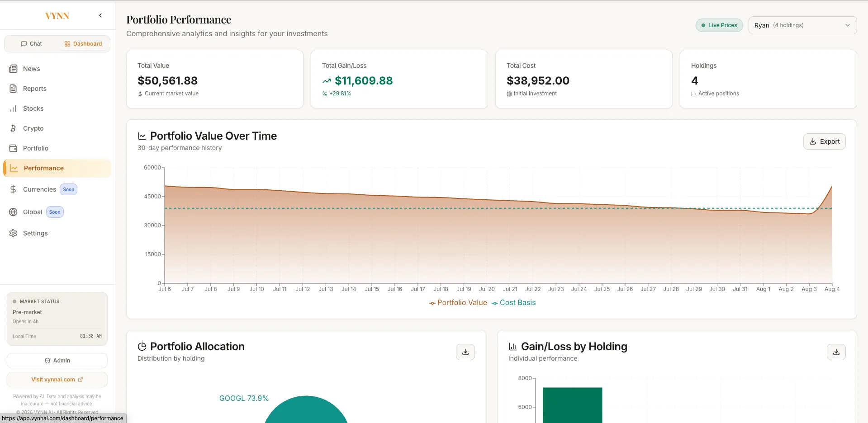868x423 pixels.
Task: Click the Holdings count 4
Action: click(695, 81)
